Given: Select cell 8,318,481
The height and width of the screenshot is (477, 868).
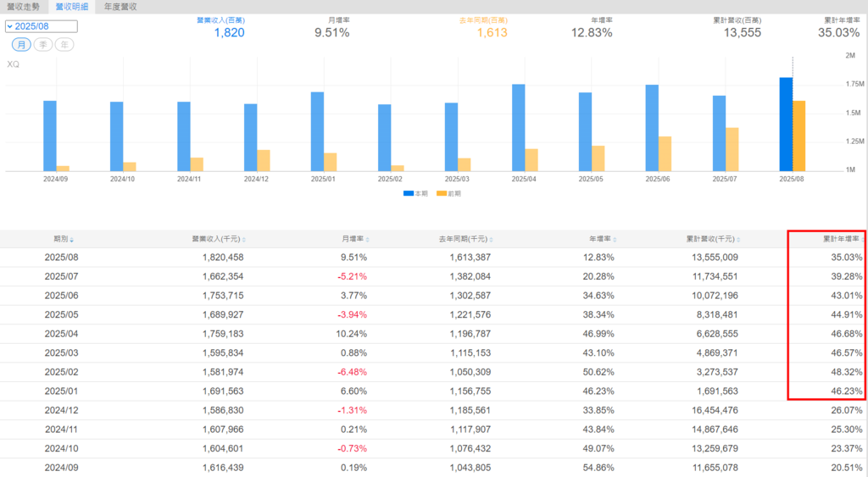Looking at the screenshot, I should 717,315.
